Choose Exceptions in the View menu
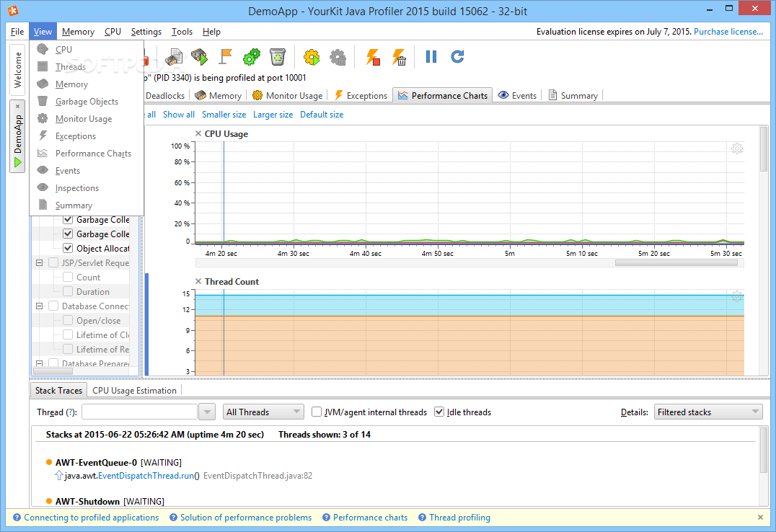The image size is (776, 532). 87,136
